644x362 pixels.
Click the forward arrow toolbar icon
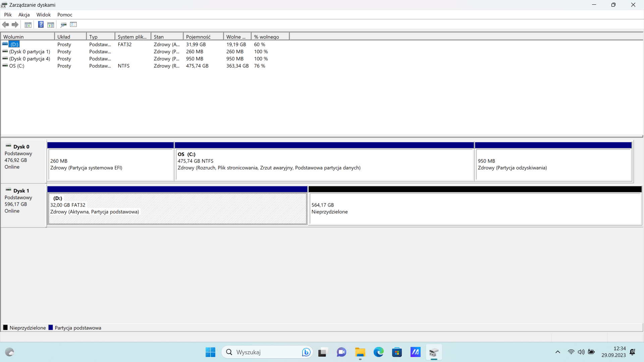pyautogui.click(x=15, y=24)
